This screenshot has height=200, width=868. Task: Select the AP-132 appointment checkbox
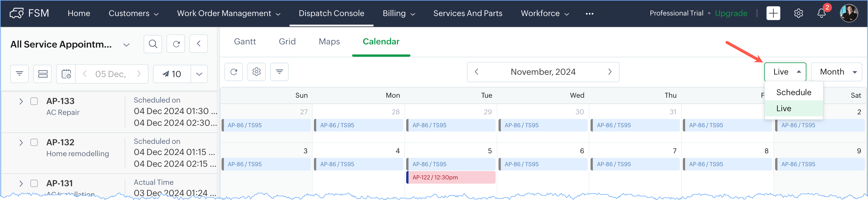[x=34, y=142]
